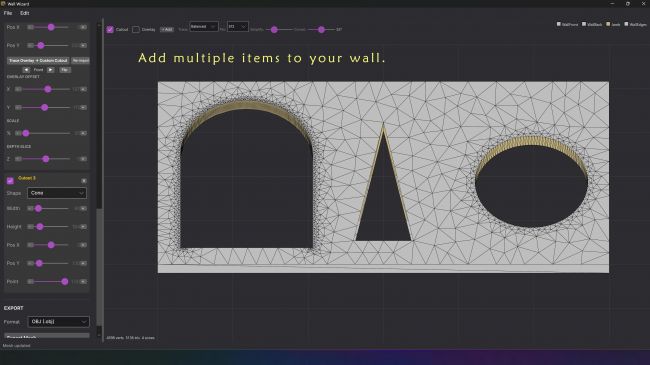Viewport: 650px width, 365px height.
Task: Click the WallBack legend swatch
Action: [584, 24]
